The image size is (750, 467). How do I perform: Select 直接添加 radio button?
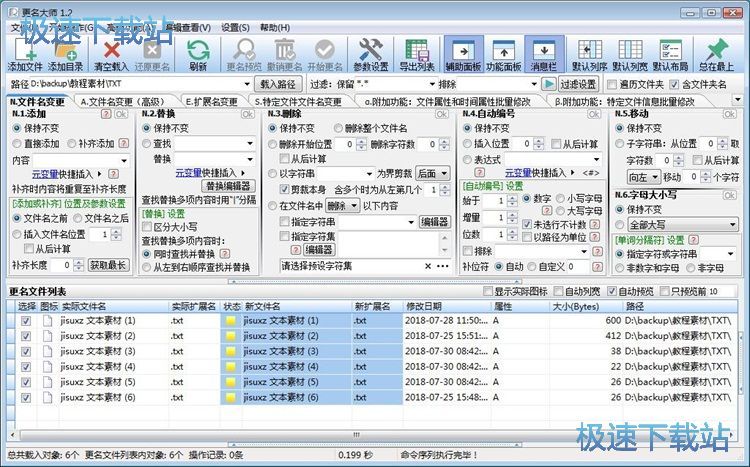17,144
